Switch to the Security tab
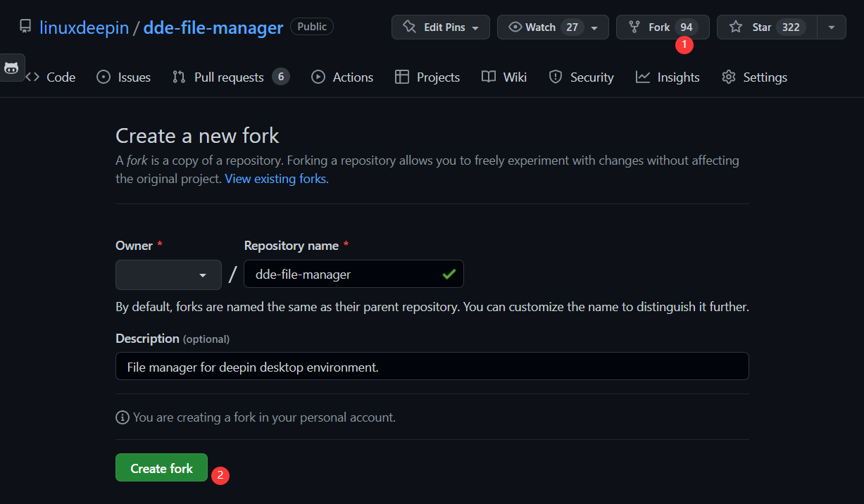 (582, 77)
